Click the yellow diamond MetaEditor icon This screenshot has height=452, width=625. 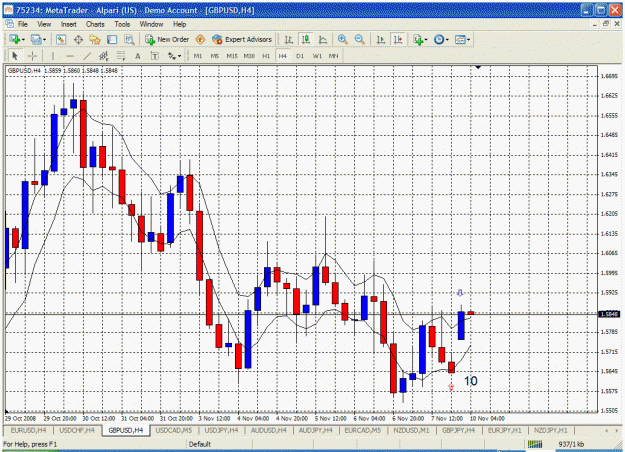(x=200, y=39)
